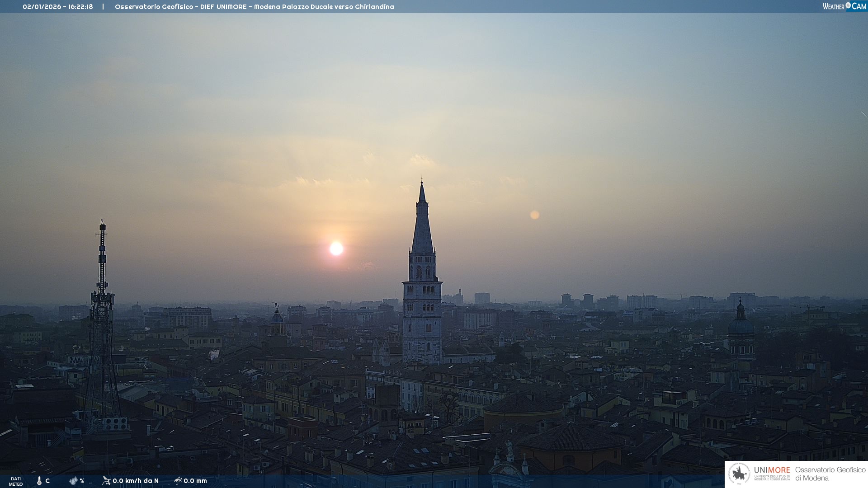
Task: Click the webcam location title text
Action: coord(254,7)
